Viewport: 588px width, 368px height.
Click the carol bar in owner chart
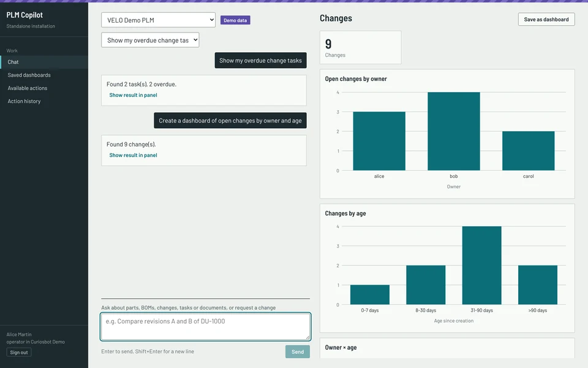coord(529,151)
